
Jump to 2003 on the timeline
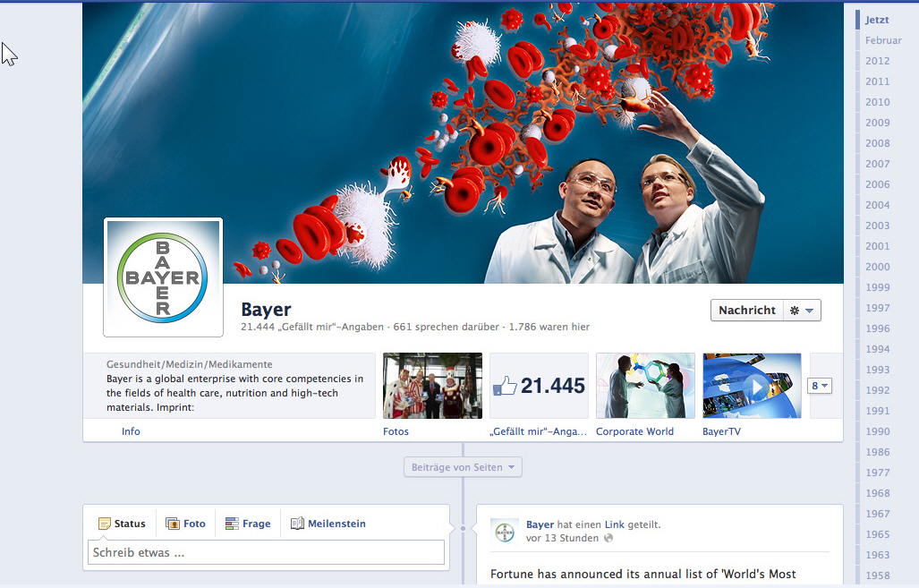coord(877,226)
